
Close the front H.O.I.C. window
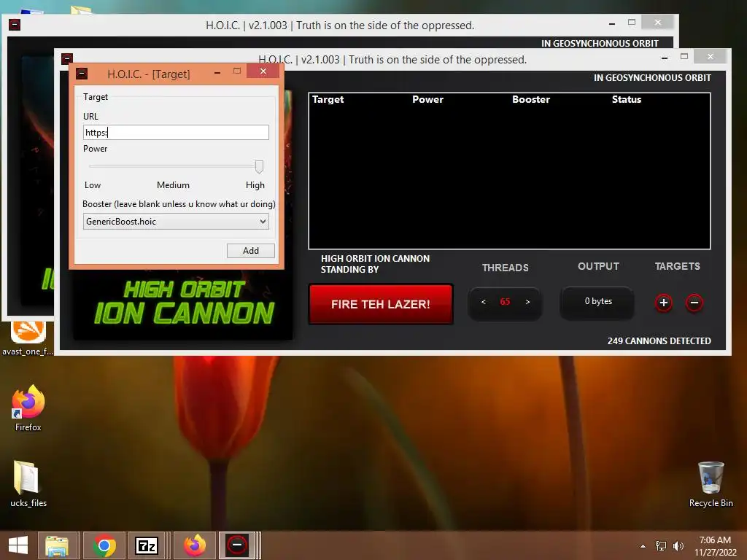pos(711,57)
